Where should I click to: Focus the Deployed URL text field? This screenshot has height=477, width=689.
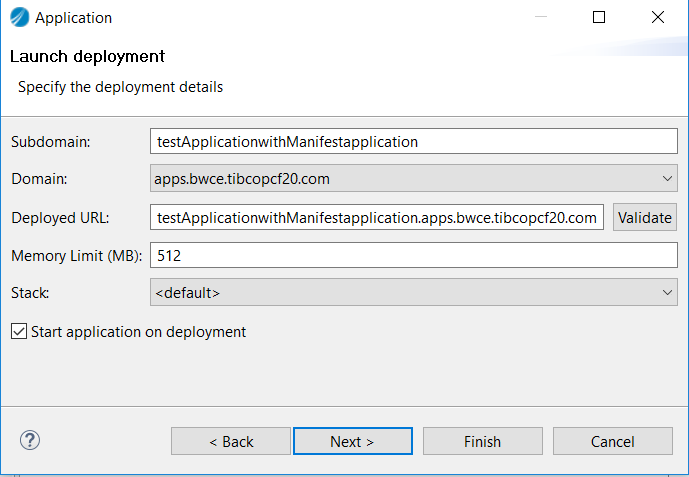[x=377, y=217]
